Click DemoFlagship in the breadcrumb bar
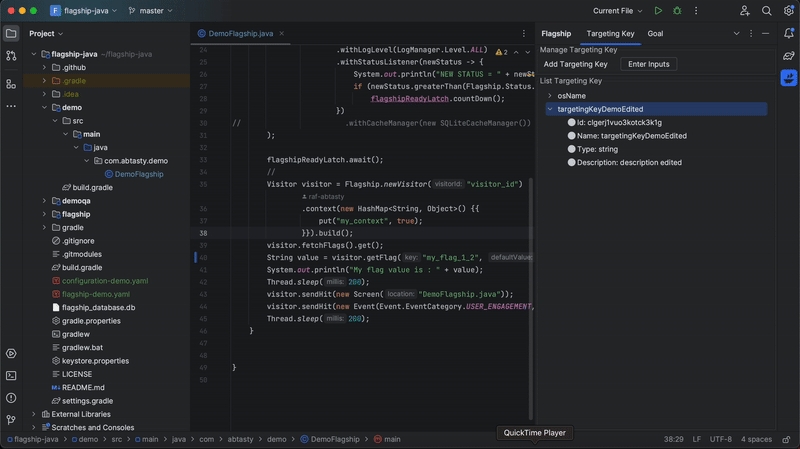Viewport: 800px width, 449px height. (x=335, y=439)
